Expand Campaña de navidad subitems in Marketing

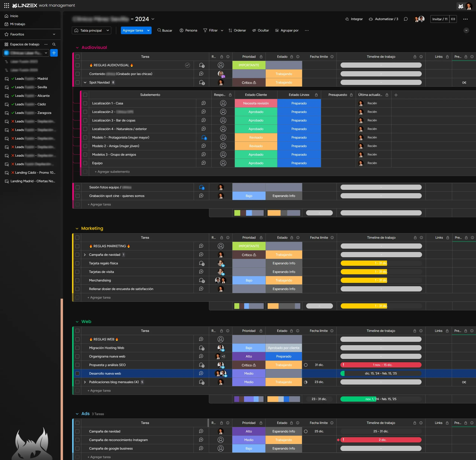pos(85,255)
